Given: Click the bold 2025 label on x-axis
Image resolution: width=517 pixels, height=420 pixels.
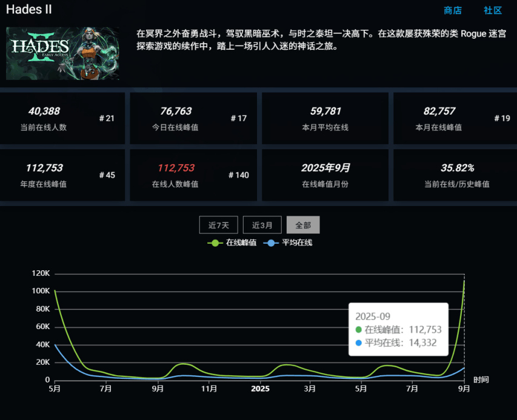Looking at the screenshot, I should (260, 388).
